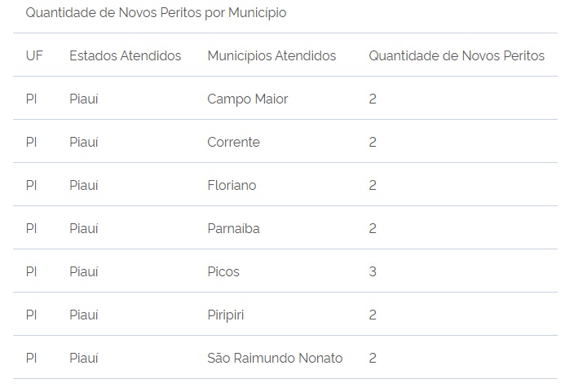Click the 'Estados Atendidos' column header
The width and height of the screenshot is (587, 392).
coord(125,55)
